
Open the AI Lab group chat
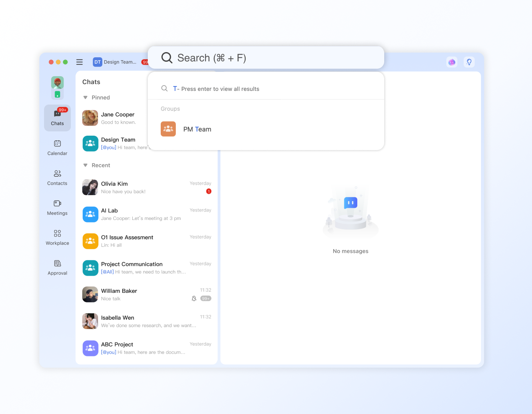tap(146, 214)
